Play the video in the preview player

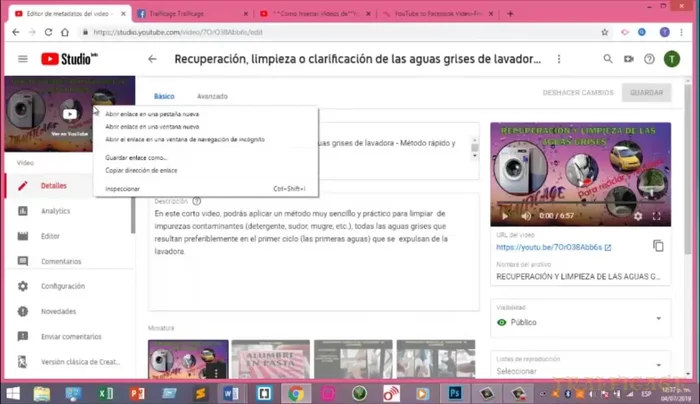click(505, 216)
